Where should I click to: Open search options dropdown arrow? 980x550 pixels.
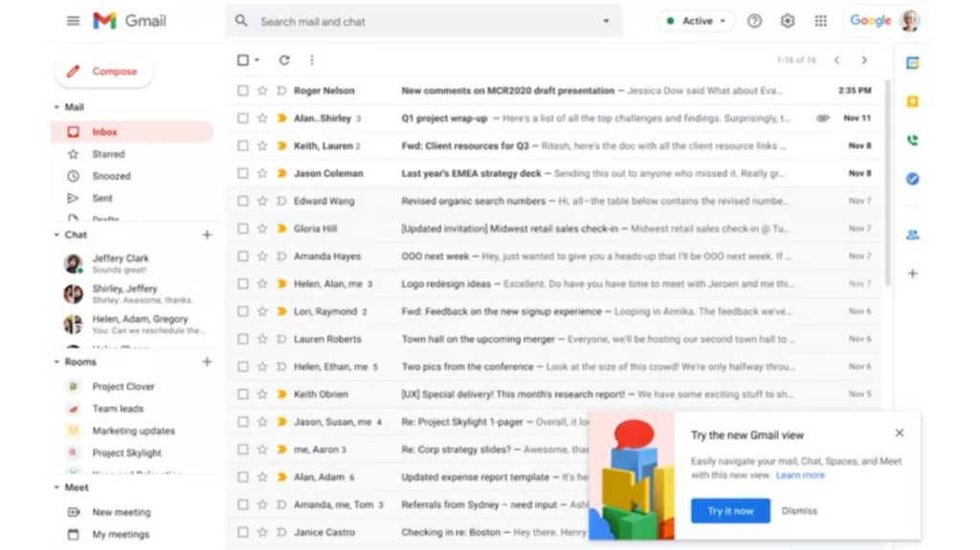coord(606,21)
